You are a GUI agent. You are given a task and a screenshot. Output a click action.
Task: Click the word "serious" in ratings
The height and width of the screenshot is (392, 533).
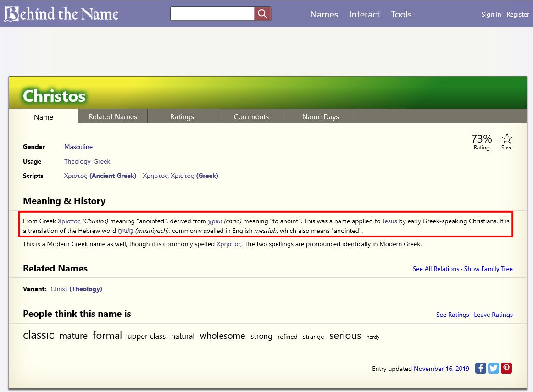tap(345, 336)
